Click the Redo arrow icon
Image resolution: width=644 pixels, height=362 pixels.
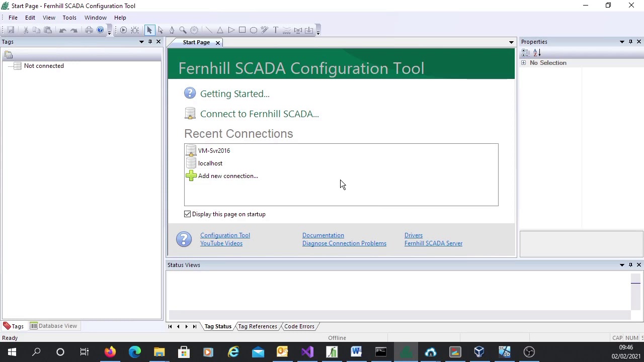pyautogui.click(x=74, y=30)
